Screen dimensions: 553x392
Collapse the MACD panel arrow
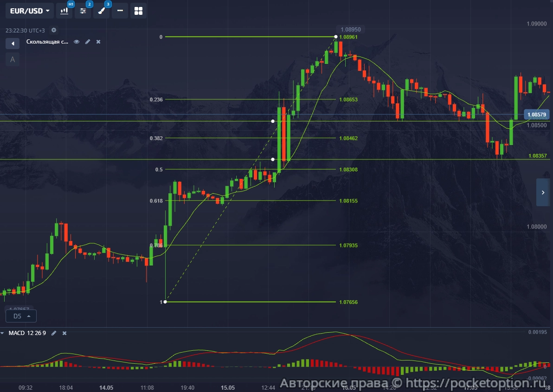pyautogui.click(x=3, y=333)
